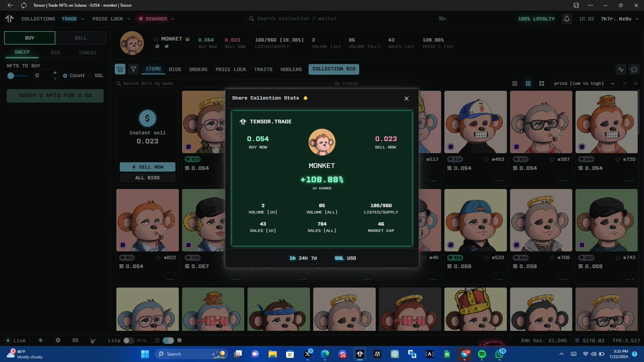Click the COLLECTION BID button
Screen dimensions: 644x362
pyautogui.click(x=334, y=69)
